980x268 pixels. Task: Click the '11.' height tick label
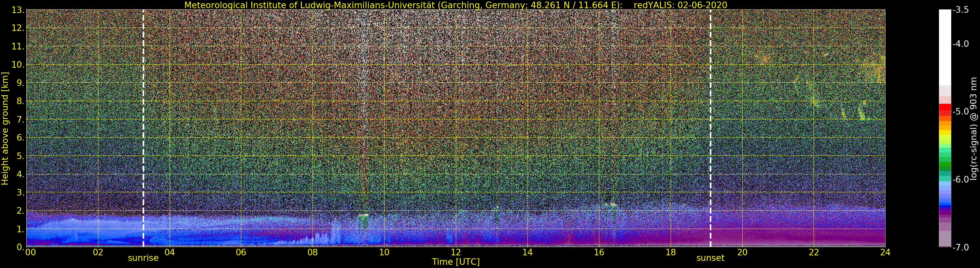[x=18, y=47]
